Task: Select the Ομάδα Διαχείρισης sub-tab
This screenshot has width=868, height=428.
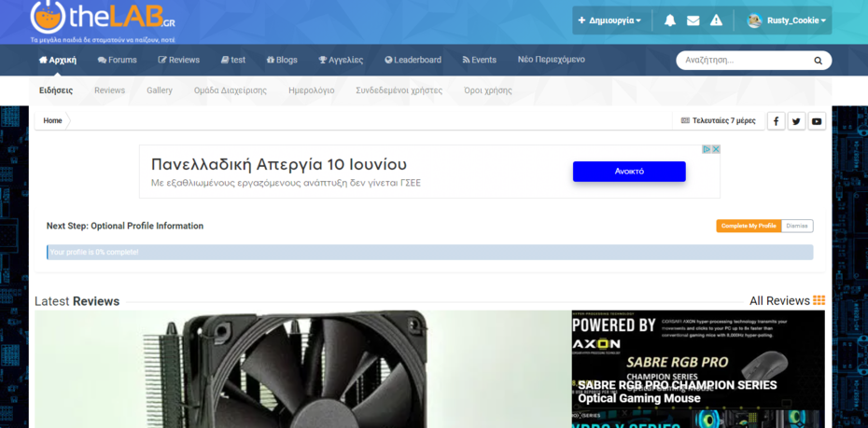Action: point(231,90)
